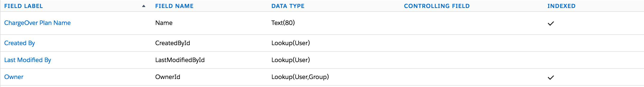Screen dimensions: 644x87
Task: Click the Indexed checkmark for ChargeOver Plan Name
Action: pyautogui.click(x=551, y=24)
